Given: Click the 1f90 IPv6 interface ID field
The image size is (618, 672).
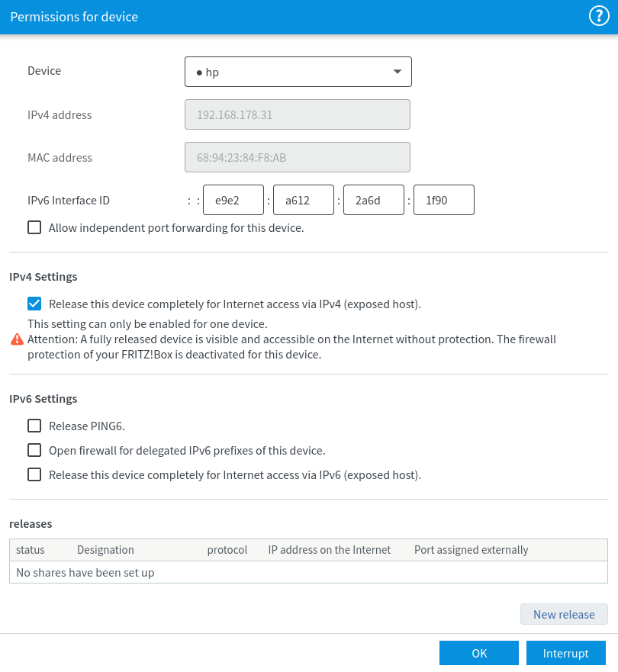Looking at the screenshot, I should (x=444, y=201).
